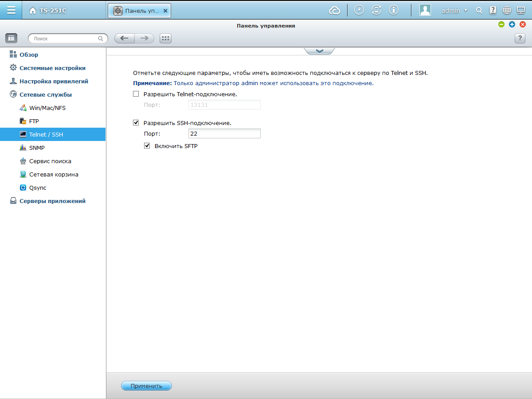Image resolution: width=532 pixels, height=399 pixels.
Task: Expand the top collapse chevron handle
Action: 319,51
